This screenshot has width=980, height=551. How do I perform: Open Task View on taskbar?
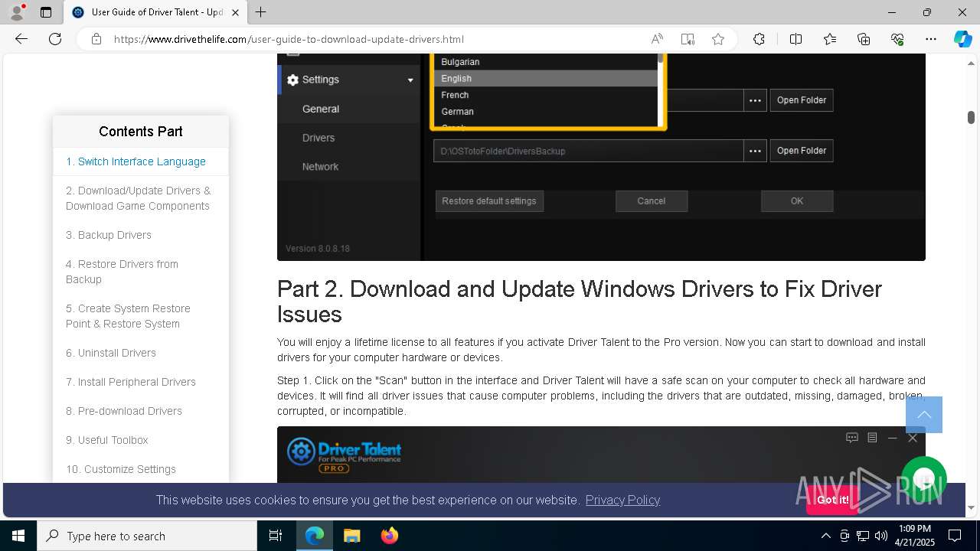point(276,536)
